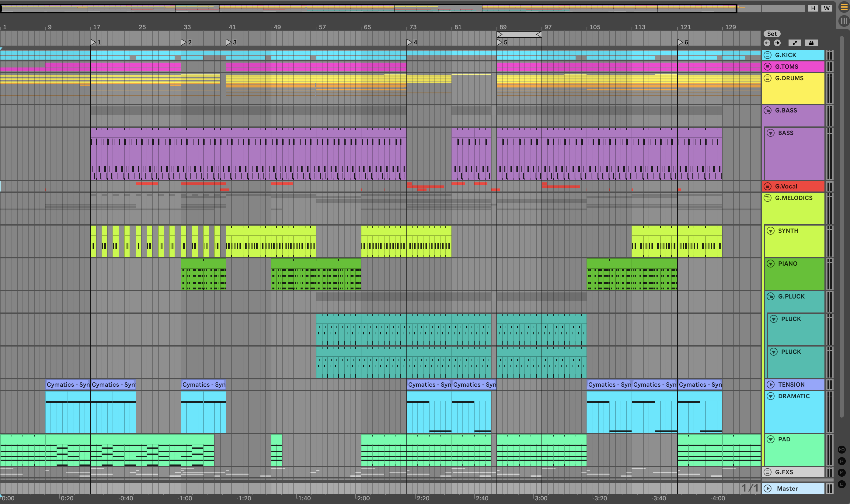This screenshot has height=504, width=850.
Task: Click the lock envelopes icon
Action: 811,43
